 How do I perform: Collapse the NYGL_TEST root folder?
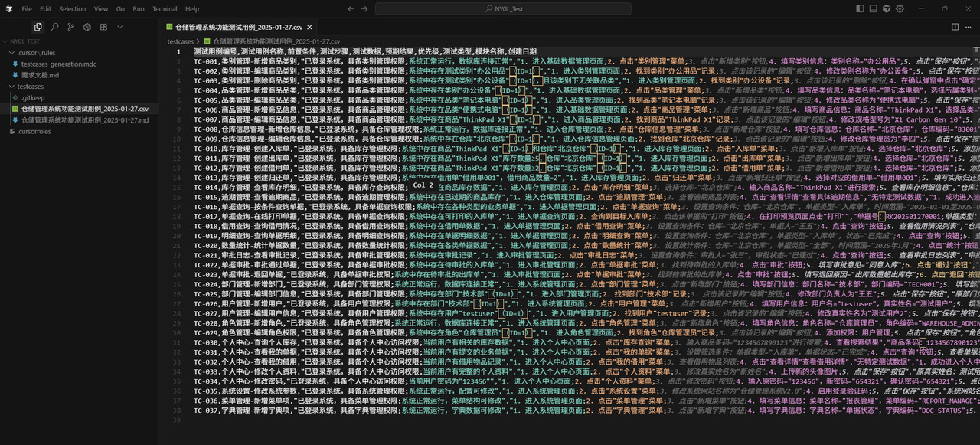pos(80,41)
